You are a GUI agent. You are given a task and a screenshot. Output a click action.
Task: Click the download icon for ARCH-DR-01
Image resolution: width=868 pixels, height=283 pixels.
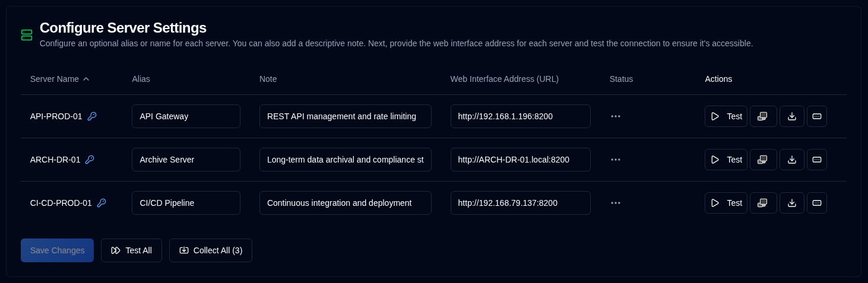[791, 160]
